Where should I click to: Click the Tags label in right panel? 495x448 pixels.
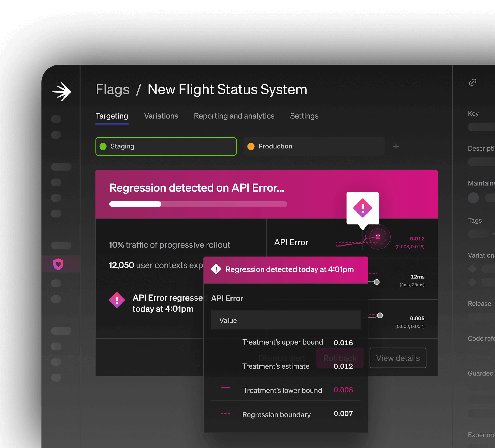tap(475, 220)
